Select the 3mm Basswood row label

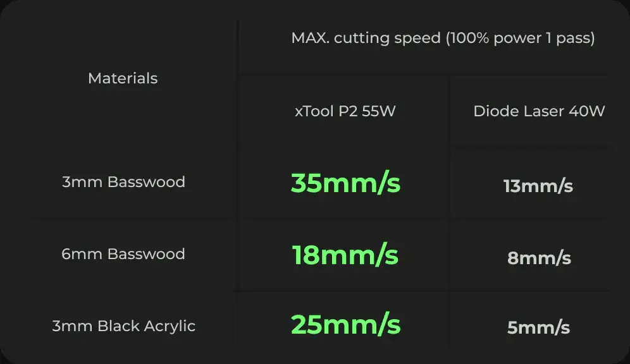pyautogui.click(x=123, y=182)
